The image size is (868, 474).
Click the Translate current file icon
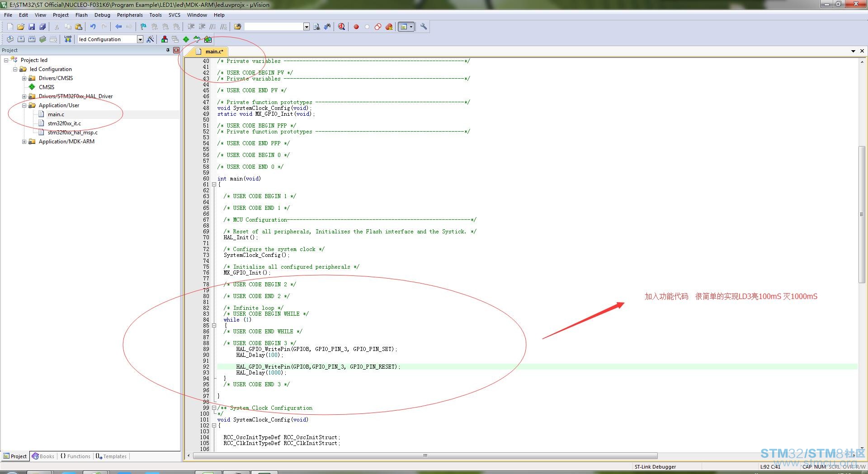(10, 39)
